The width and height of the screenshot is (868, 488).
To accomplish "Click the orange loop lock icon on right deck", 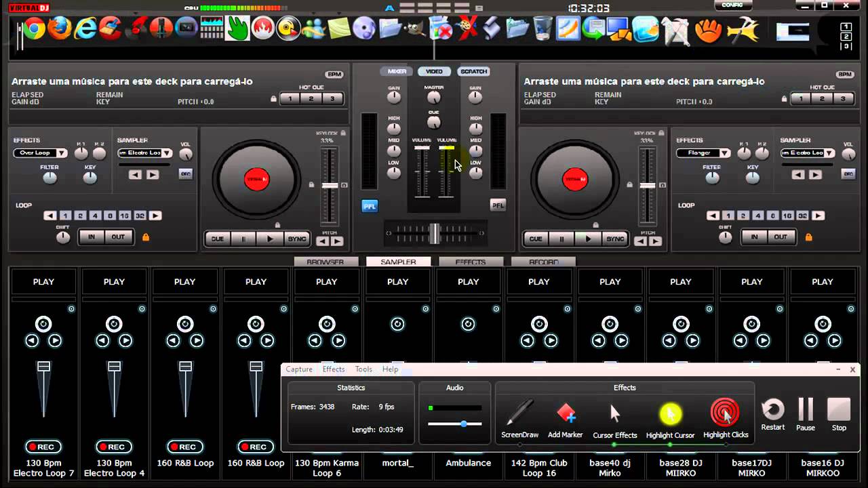I will [x=808, y=237].
